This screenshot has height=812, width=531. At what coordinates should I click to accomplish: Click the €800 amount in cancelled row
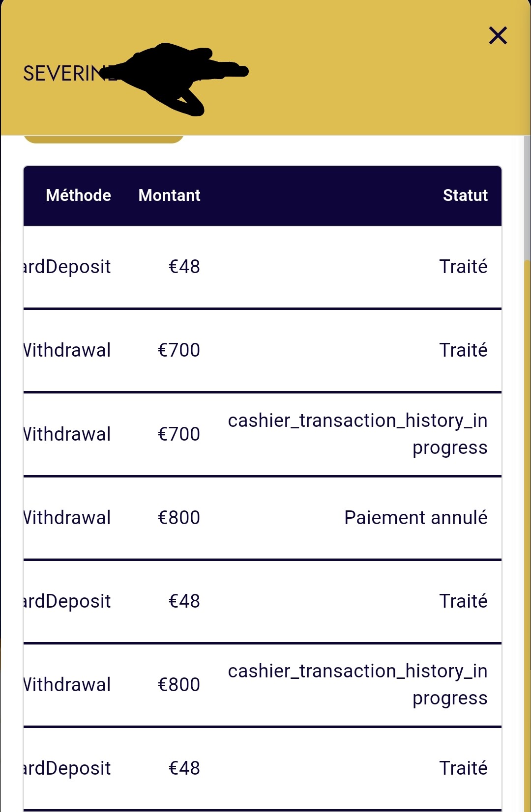point(178,518)
